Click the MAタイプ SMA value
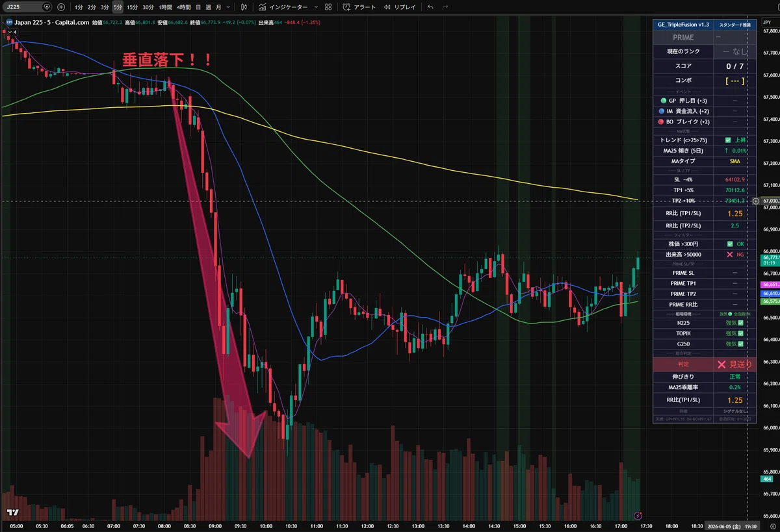 pos(735,161)
